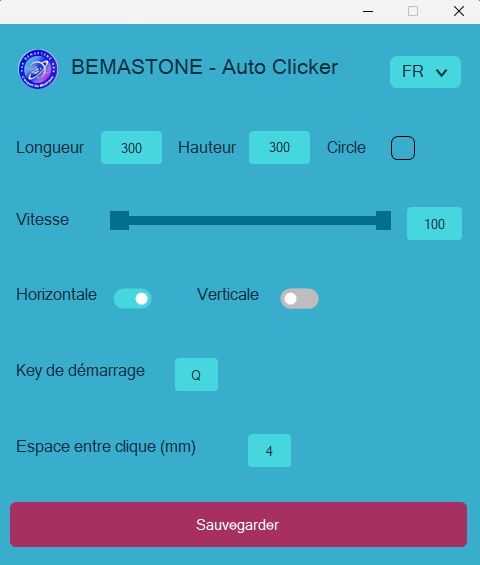Click the Vitesse slider's right handle
The width and height of the screenshot is (480, 565).
pos(383,221)
